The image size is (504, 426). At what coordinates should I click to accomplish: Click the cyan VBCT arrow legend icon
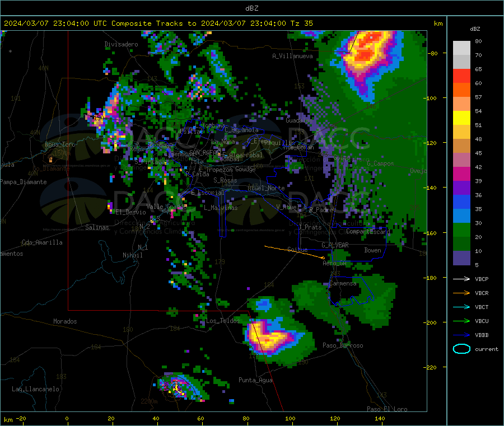pos(461,307)
